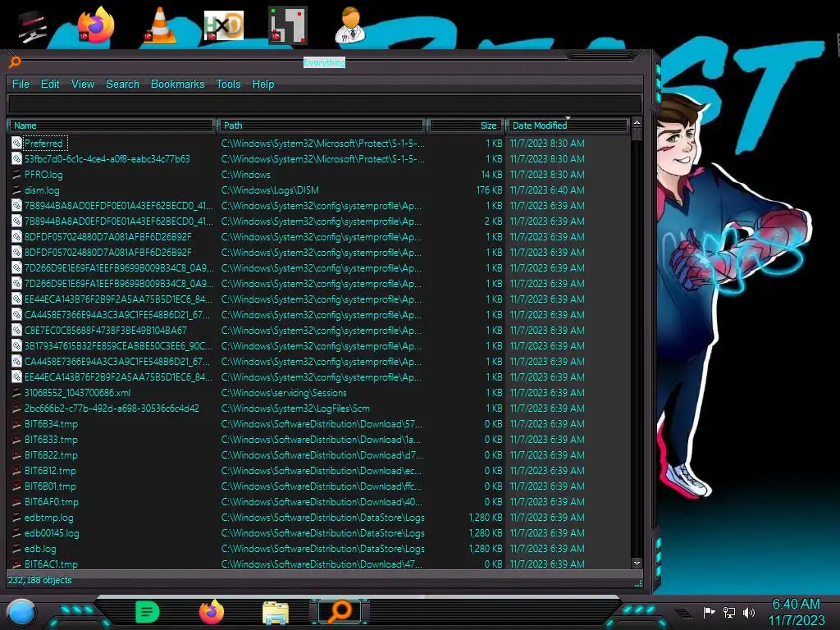Click the icon of BIT6B34.tmp
Image resolution: width=840 pixels, height=630 pixels.
(x=16, y=424)
